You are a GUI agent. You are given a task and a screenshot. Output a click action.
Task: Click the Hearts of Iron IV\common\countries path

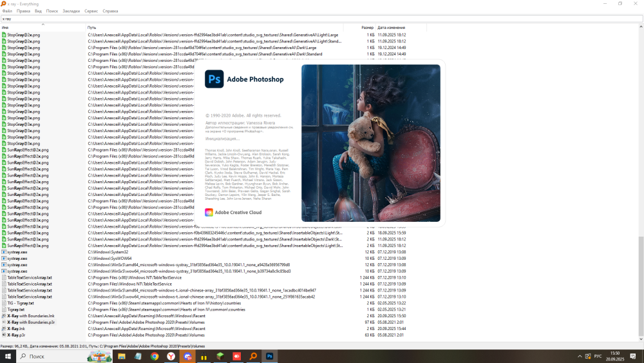(166, 309)
